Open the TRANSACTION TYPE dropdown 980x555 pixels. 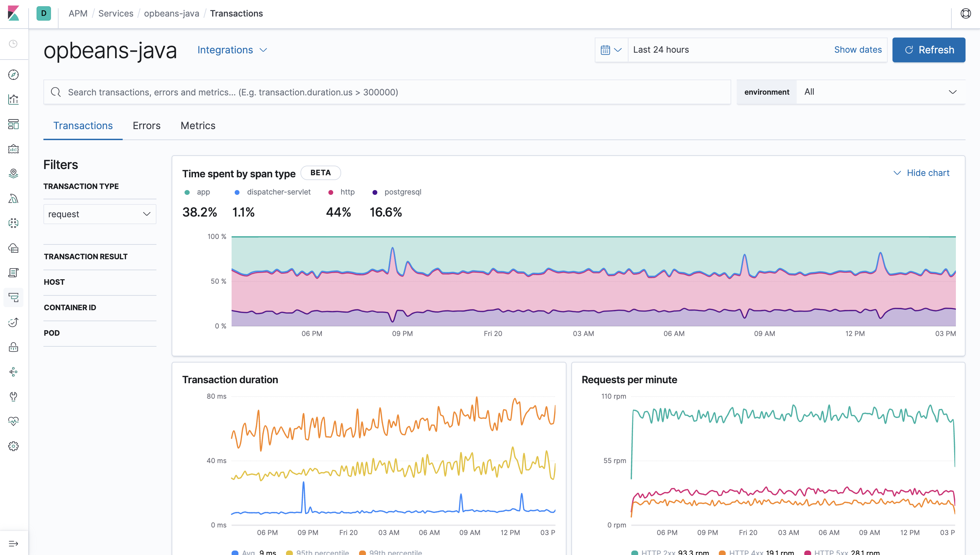point(99,214)
